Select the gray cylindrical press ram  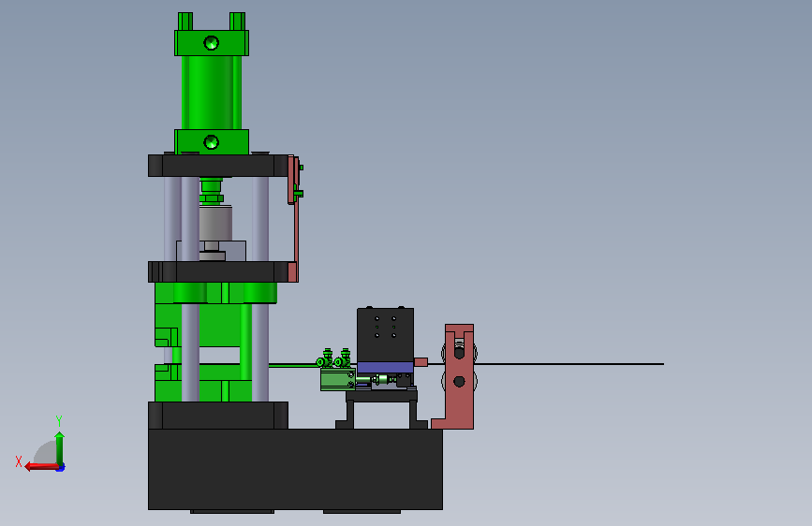[x=215, y=223]
